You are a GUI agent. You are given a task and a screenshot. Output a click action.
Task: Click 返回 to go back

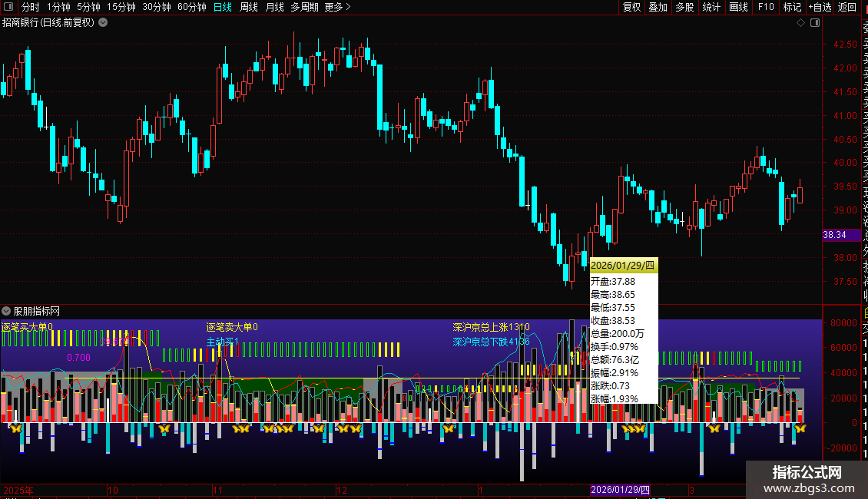tap(847, 7)
